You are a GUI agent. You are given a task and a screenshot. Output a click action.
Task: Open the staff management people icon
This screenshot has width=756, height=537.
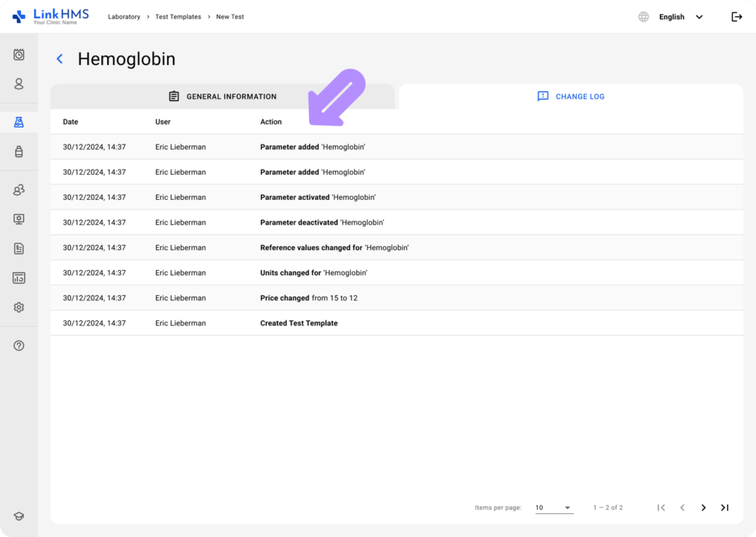coord(18,190)
